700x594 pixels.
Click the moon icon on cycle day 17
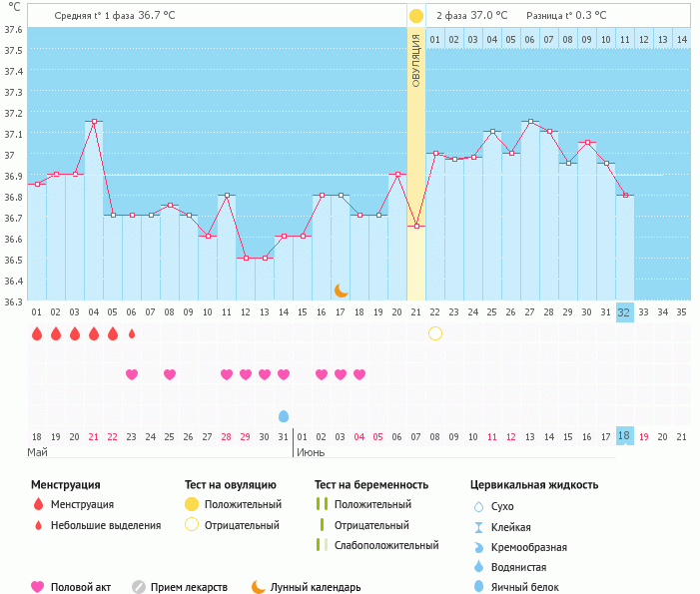click(x=341, y=290)
